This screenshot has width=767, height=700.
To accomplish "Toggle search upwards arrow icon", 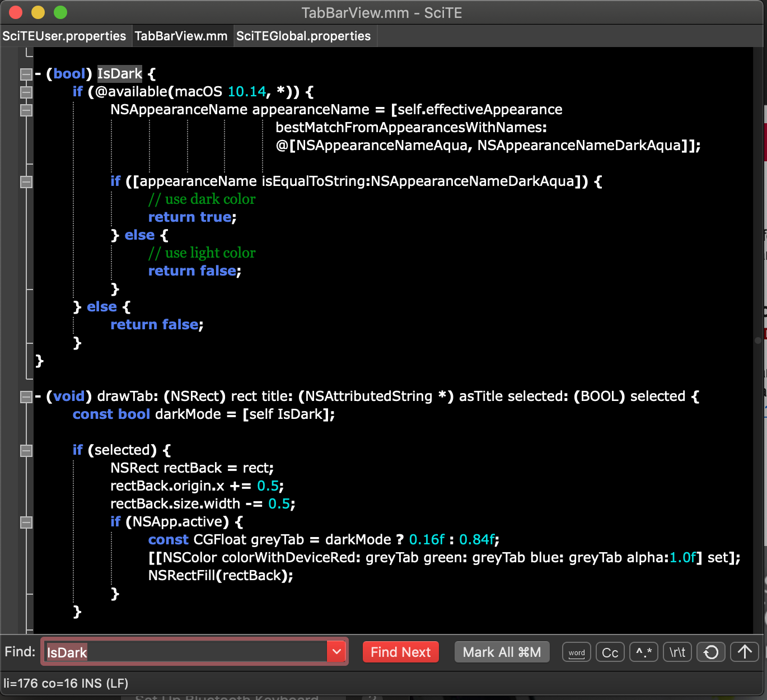I will (745, 652).
